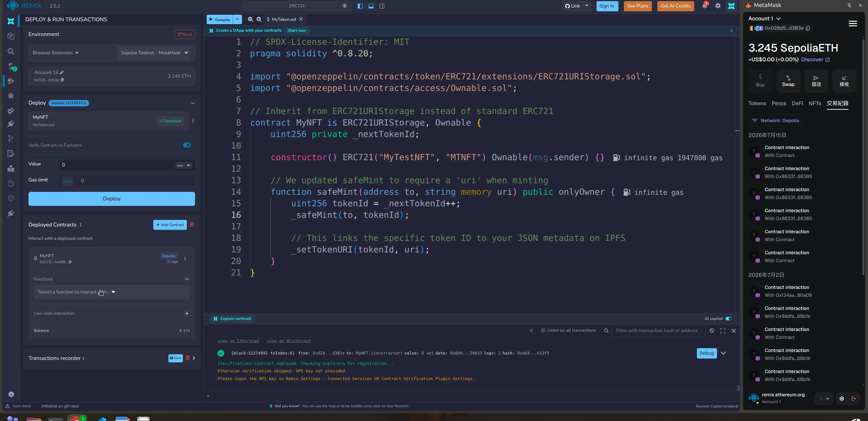Open the NFTs tab in MetaMask
Viewport: 868px width, 421px height.
(815, 103)
